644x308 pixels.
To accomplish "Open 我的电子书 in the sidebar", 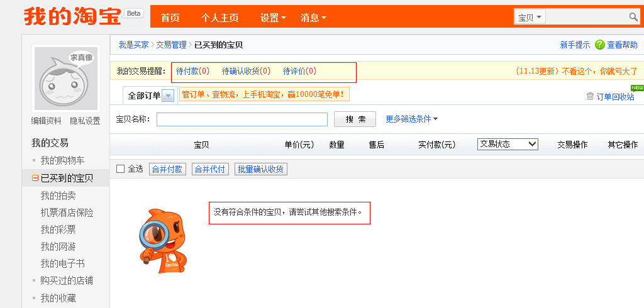I will [62, 263].
